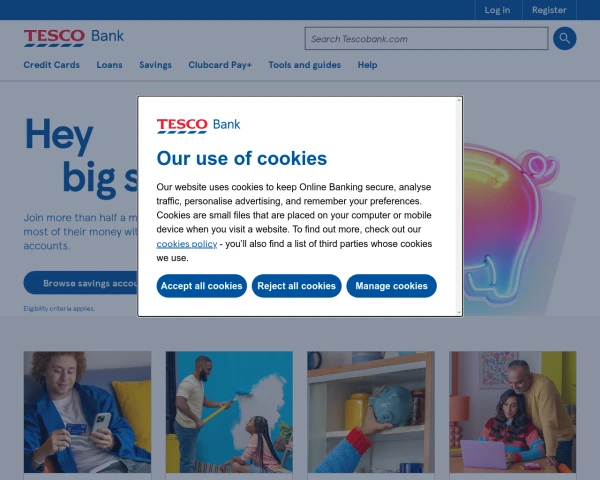Go to the Help section
Viewport: 600px width, 480px height.
[x=367, y=65]
